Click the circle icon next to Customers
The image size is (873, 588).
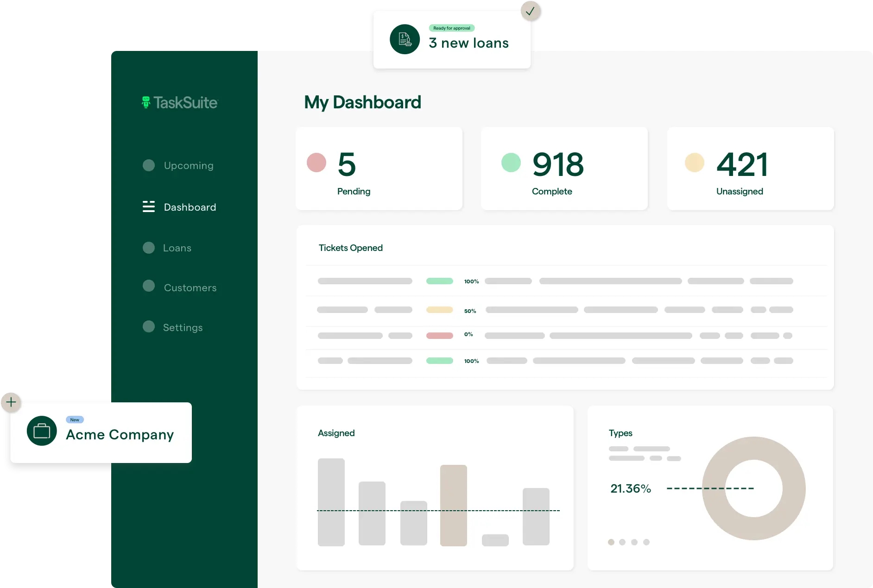149,286
